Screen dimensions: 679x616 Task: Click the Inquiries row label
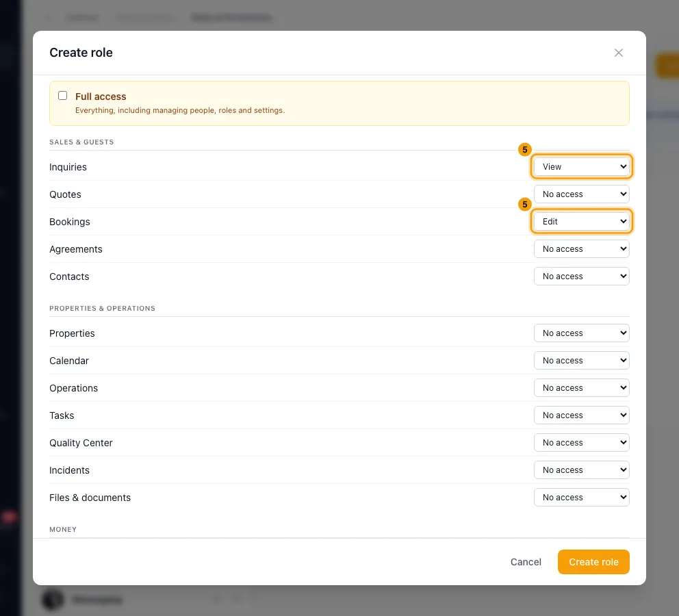click(68, 167)
